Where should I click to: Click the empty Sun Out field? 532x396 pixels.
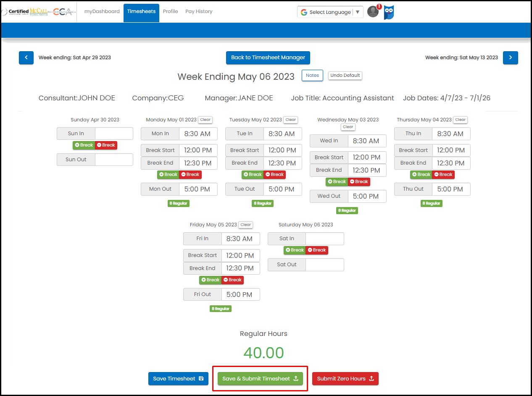(114, 160)
